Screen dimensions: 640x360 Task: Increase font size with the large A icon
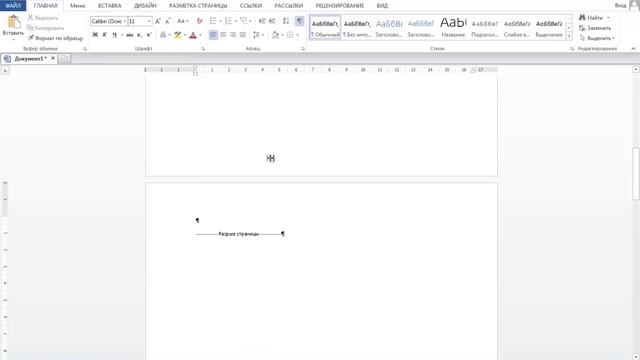(158, 21)
